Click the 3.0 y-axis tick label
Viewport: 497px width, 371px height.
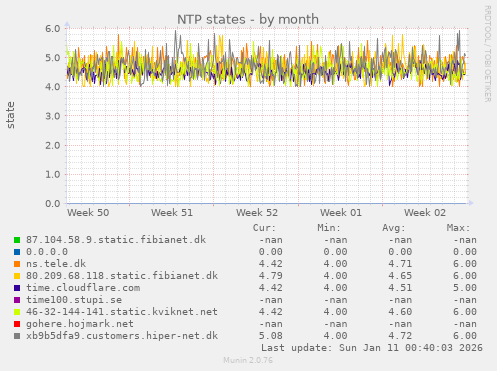tap(53, 116)
